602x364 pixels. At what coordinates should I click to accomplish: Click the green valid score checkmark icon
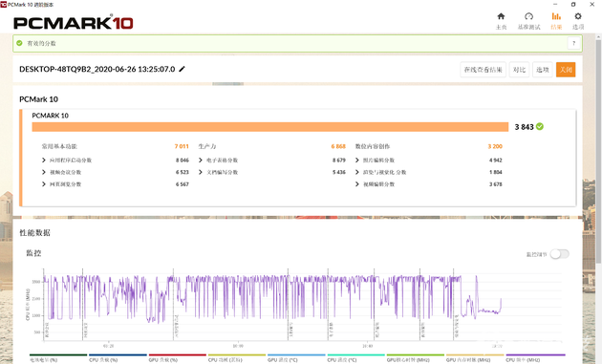(19, 43)
